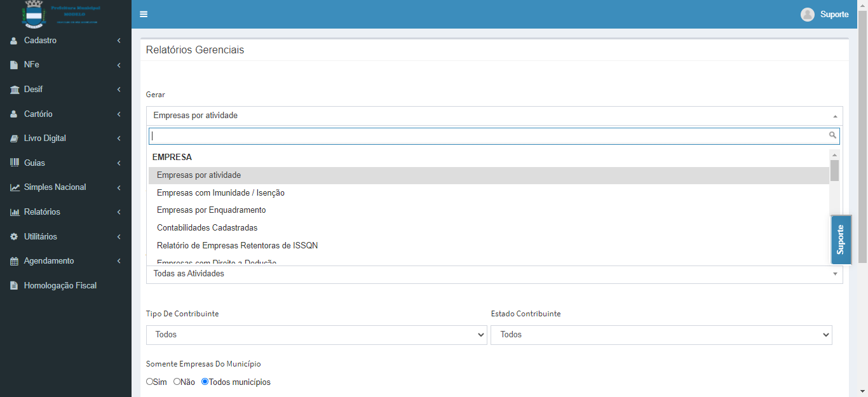Viewport: 868px width, 397px height.
Task: Click the Agendamento calendar icon
Action: (x=14, y=261)
